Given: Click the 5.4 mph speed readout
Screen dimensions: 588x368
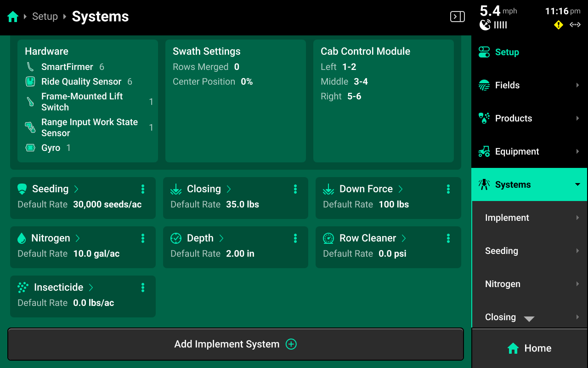Looking at the screenshot, I should coord(498,11).
